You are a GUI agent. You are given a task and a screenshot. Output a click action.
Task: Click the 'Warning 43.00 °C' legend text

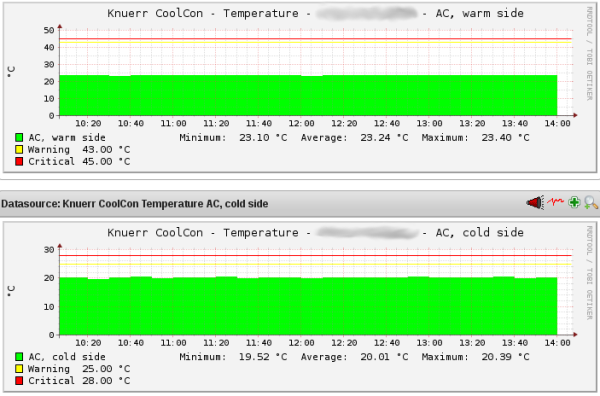(79, 150)
